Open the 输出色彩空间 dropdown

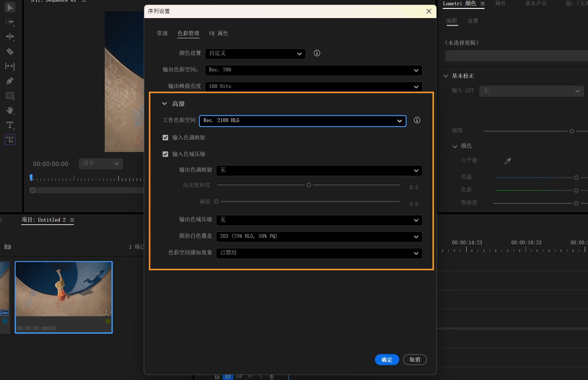pos(313,70)
